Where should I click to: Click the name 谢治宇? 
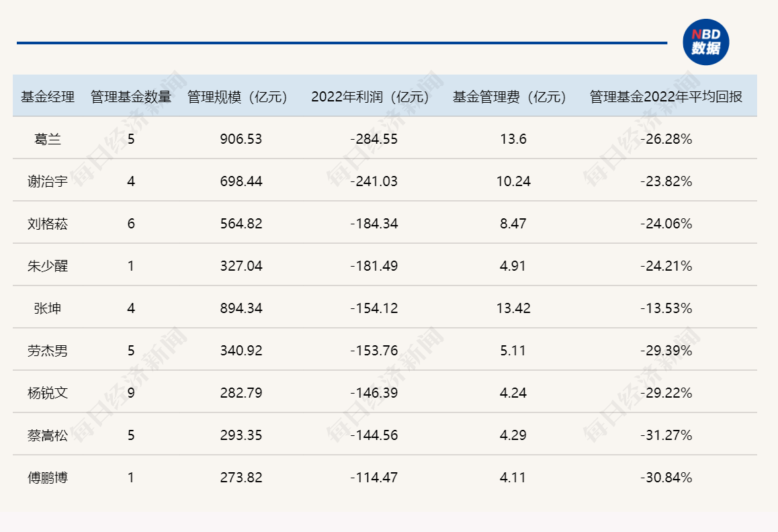[x=48, y=181]
